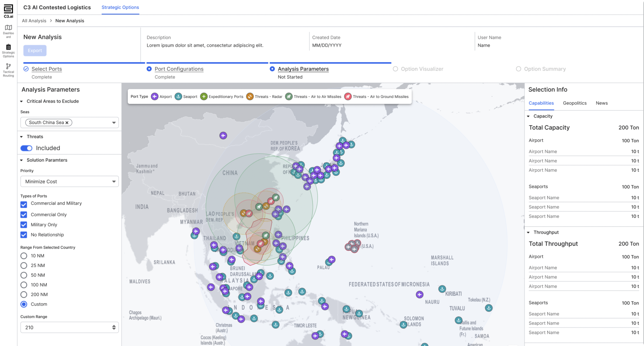Click the Threats - Radar legend icon
This screenshot has height=346, width=644.
point(250,97)
